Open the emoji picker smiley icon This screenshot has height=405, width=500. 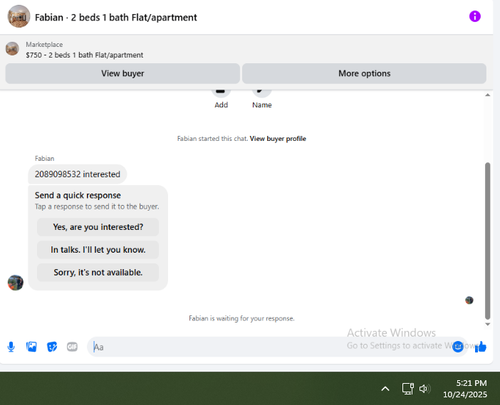click(458, 347)
